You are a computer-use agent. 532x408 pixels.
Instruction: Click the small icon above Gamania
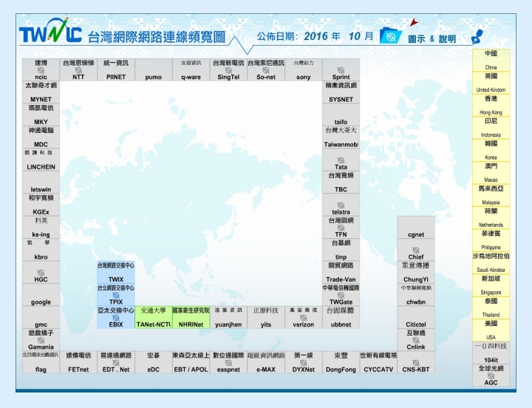point(41,340)
